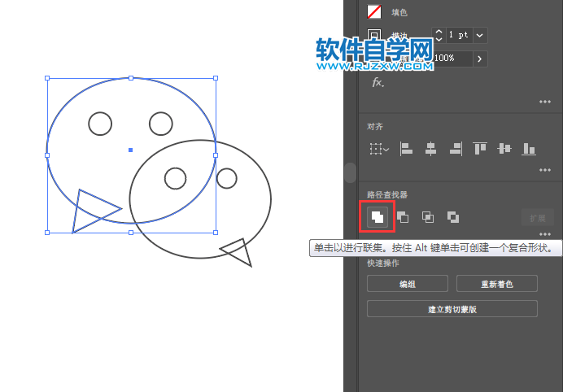Click the left eye circle of the large ellipse

click(x=100, y=124)
